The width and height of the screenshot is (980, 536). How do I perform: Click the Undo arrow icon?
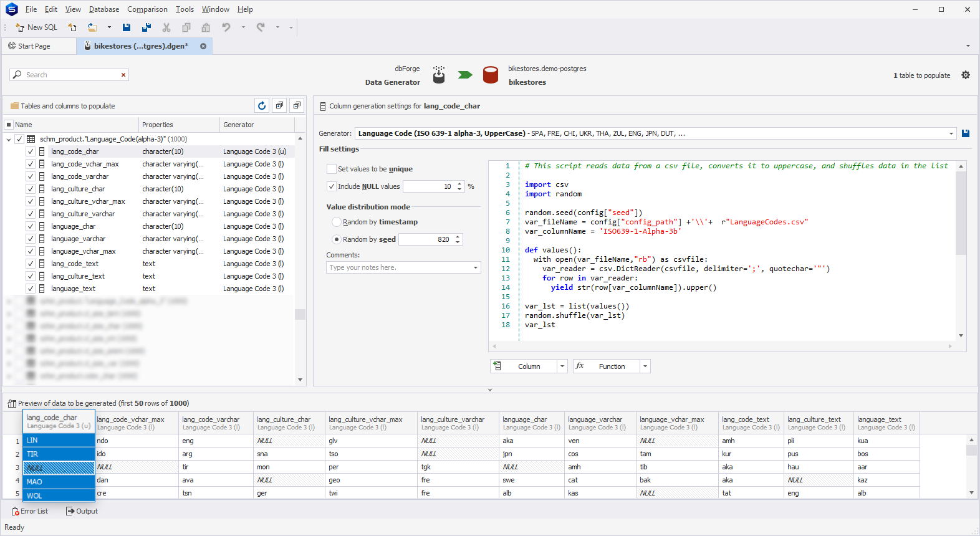(x=226, y=27)
